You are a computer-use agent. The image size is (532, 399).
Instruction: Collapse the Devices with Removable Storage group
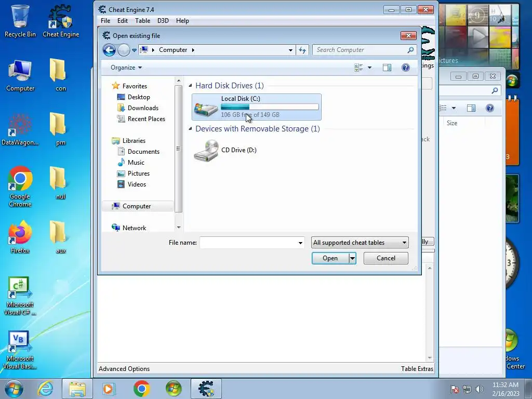pyautogui.click(x=190, y=129)
